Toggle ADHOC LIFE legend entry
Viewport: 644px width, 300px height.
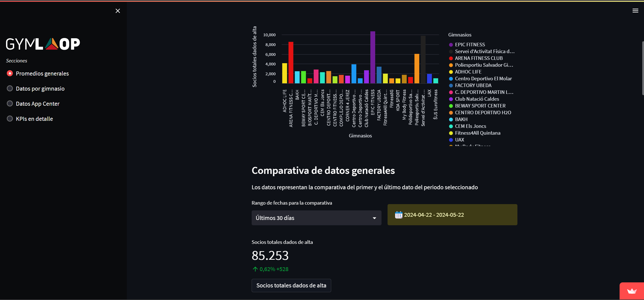click(x=465, y=72)
